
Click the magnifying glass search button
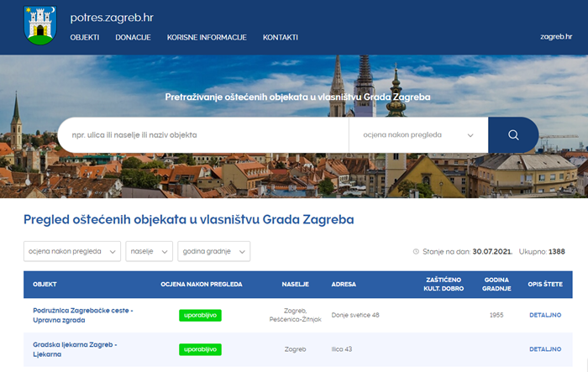pyautogui.click(x=512, y=134)
